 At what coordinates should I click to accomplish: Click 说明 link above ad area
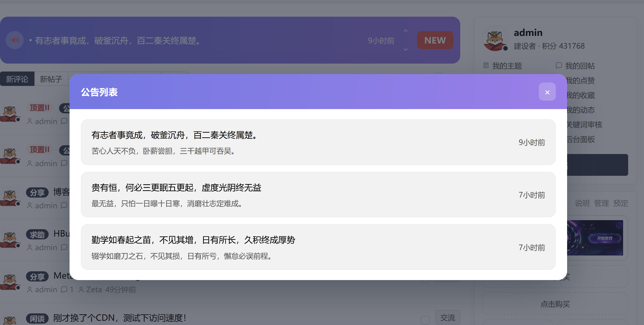coord(582,203)
